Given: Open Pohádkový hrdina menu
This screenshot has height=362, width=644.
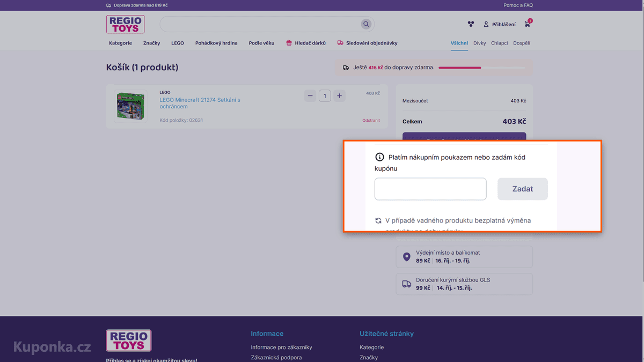Looking at the screenshot, I should (x=216, y=43).
